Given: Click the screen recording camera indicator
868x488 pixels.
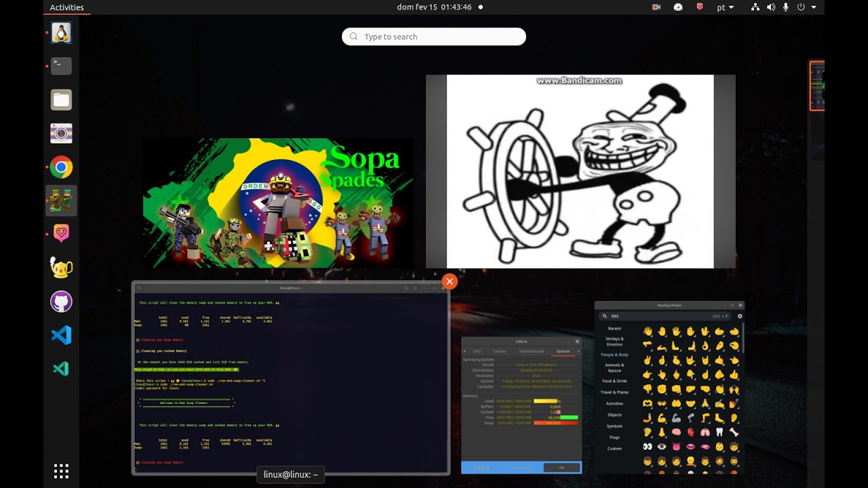Looking at the screenshot, I should (656, 7).
